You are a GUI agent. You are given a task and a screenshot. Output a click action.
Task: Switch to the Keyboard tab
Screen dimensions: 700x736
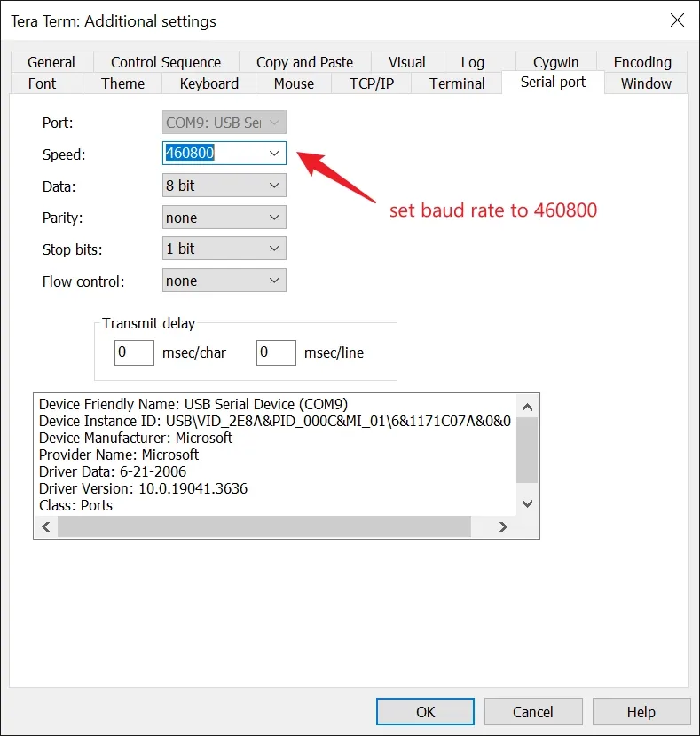click(208, 83)
